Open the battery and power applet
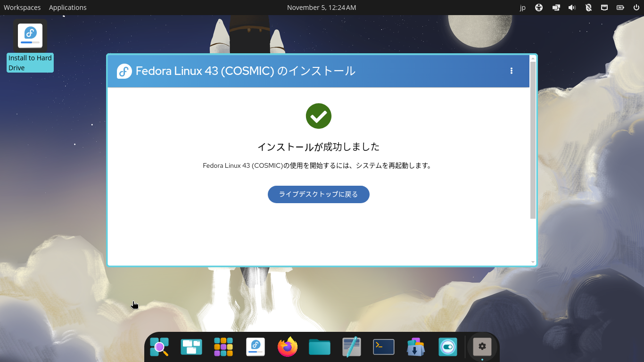Viewport: 644px width, 362px height. (620, 8)
